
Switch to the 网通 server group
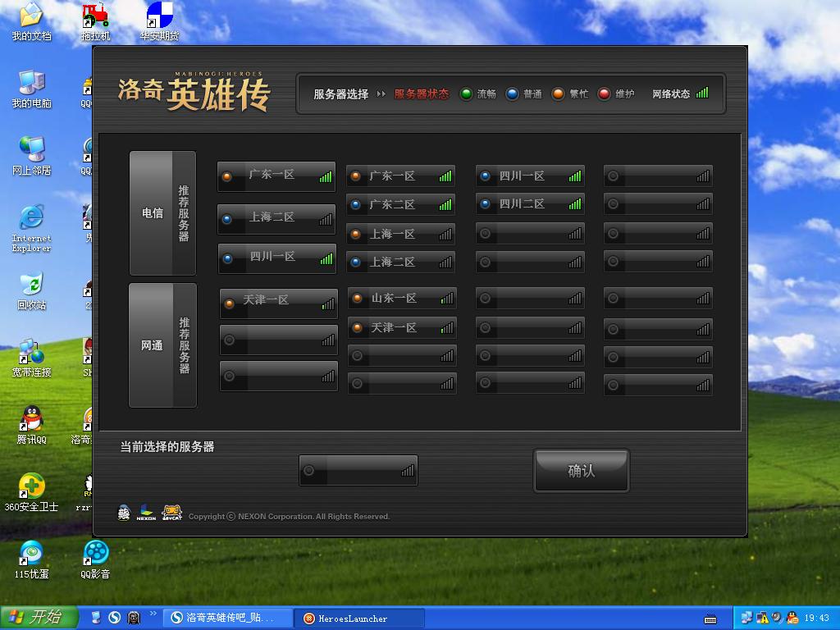click(152, 345)
